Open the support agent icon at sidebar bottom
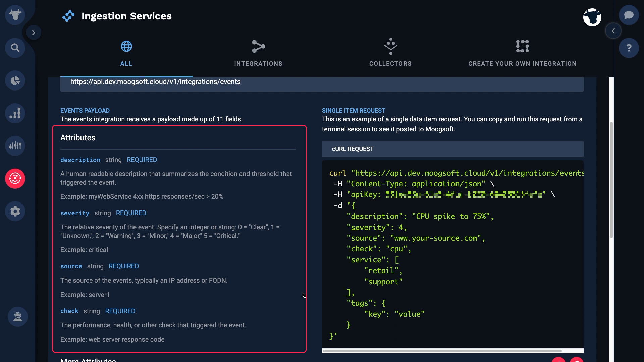This screenshot has height=362, width=644. (x=18, y=317)
